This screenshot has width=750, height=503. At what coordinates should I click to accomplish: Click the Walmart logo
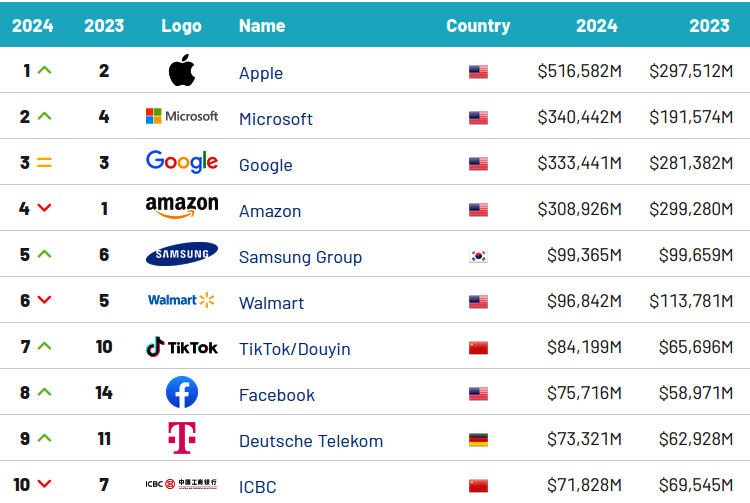point(181,300)
